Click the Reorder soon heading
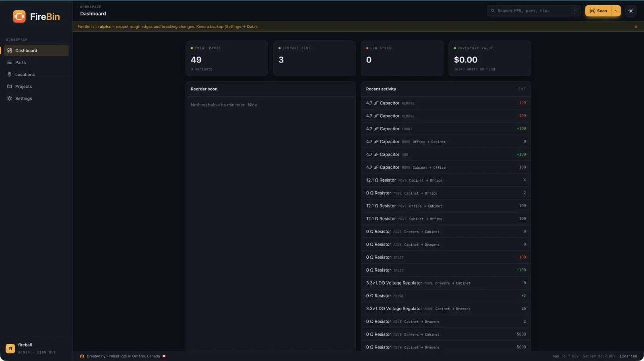 click(x=204, y=89)
